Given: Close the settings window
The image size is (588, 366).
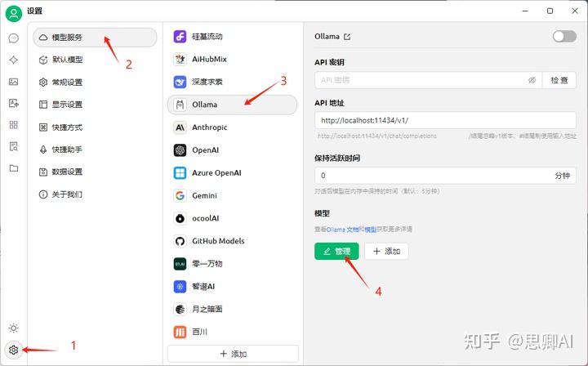Looking at the screenshot, I should pos(574,11).
